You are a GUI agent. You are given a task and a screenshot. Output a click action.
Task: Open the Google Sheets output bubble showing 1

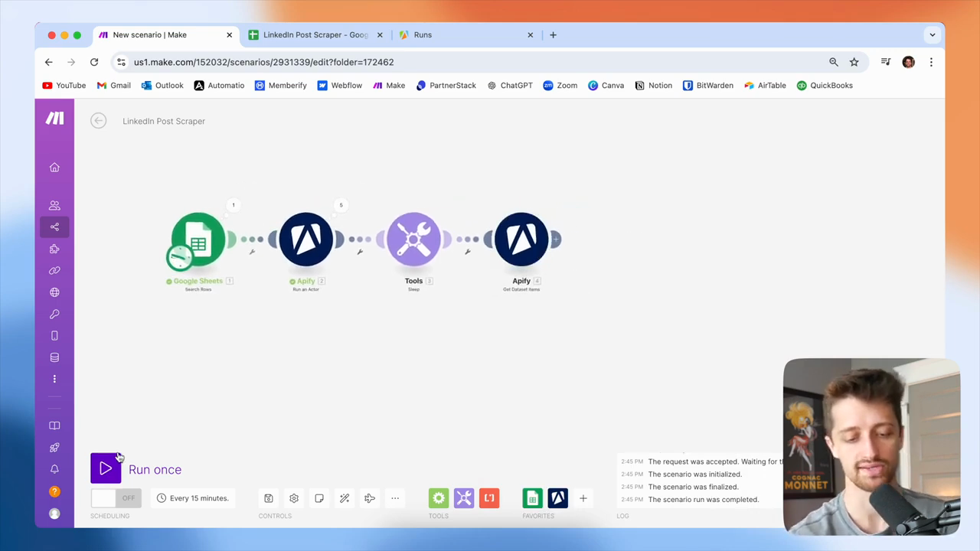click(234, 205)
